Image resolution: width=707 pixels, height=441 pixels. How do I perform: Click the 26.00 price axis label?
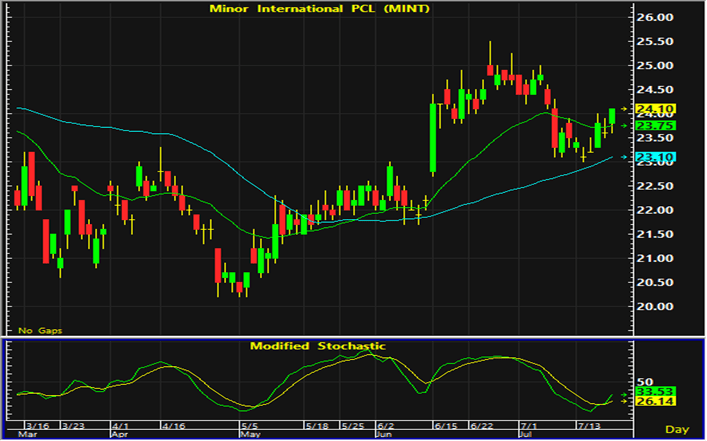pyautogui.click(x=654, y=17)
